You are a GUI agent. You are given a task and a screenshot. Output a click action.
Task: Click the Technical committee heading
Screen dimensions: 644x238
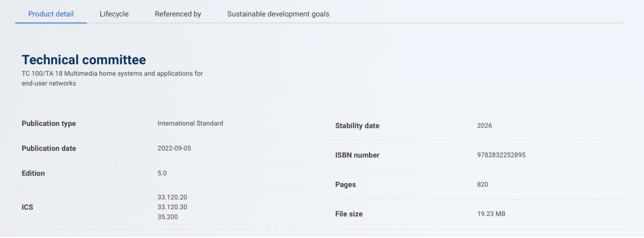click(84, 60)
